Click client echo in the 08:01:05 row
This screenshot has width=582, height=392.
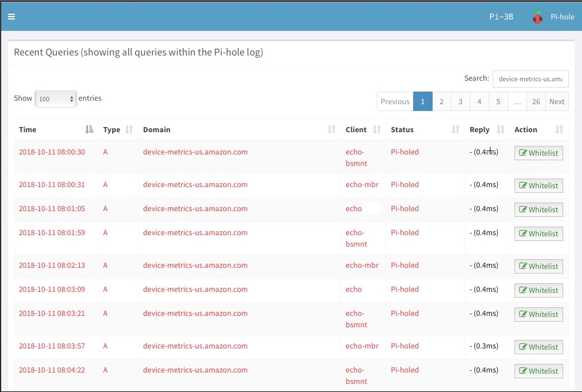point(354,209)
